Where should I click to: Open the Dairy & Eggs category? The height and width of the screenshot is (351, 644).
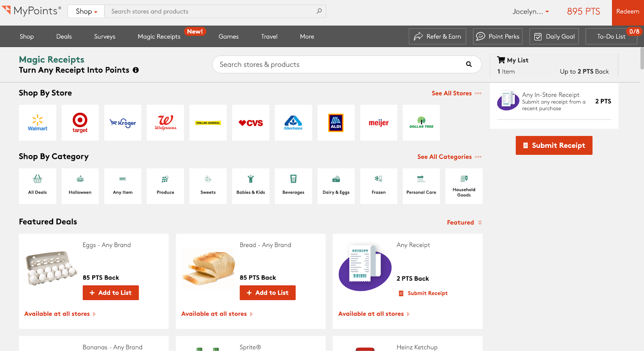click(336, 186)
